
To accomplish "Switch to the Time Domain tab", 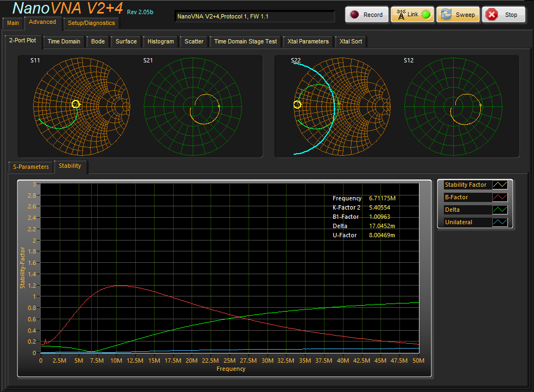I will pyautogui.click(x=63, y=42).
